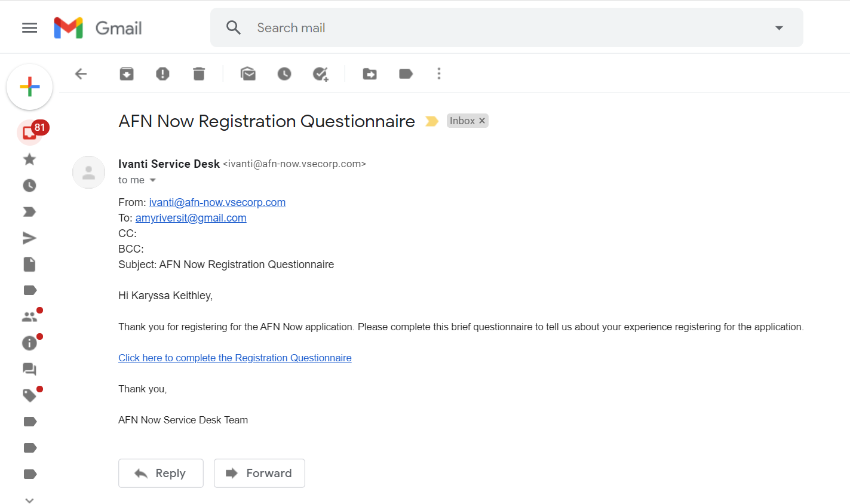Open the Registration Questionnaire link
Image resolution: width=850 pixels, height=504 pixels.
pos(235,358)
